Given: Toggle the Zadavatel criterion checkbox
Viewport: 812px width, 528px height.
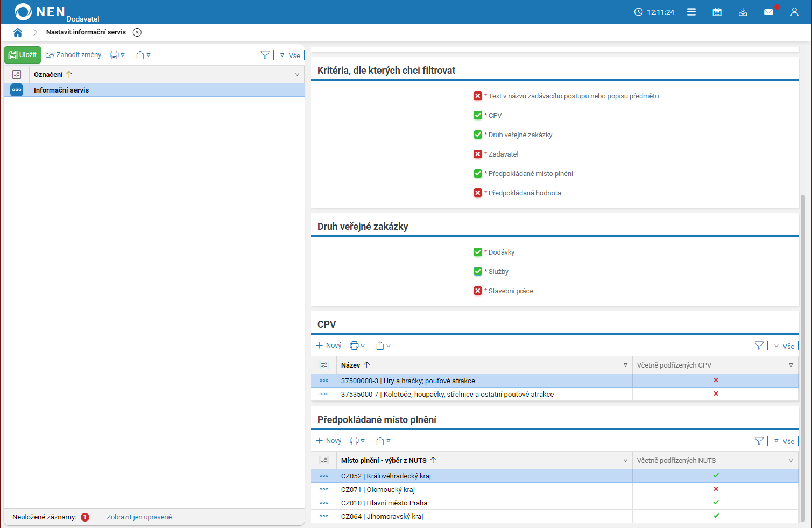Looking at the screenshot, I should coord(478,154).
